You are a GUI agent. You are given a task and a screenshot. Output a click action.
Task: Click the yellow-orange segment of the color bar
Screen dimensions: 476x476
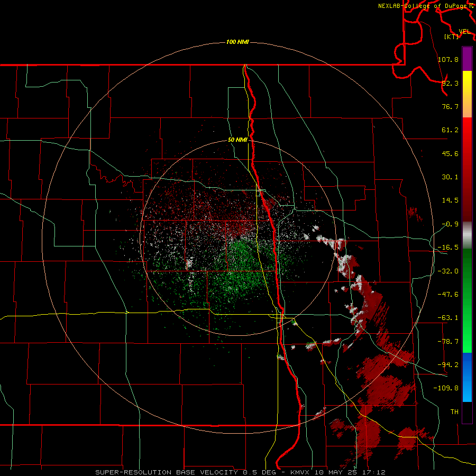click(x=467, y=94)
